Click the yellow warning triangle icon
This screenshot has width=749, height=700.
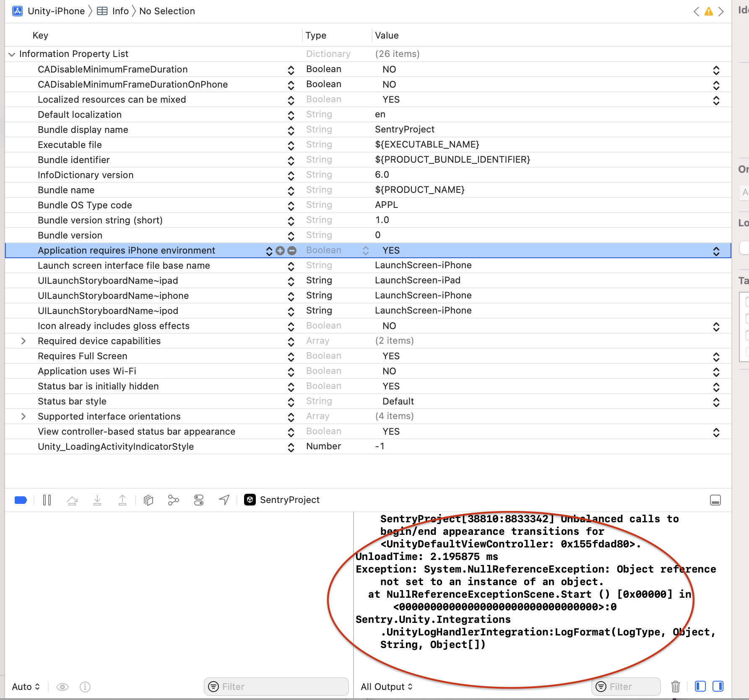[709, 11]
